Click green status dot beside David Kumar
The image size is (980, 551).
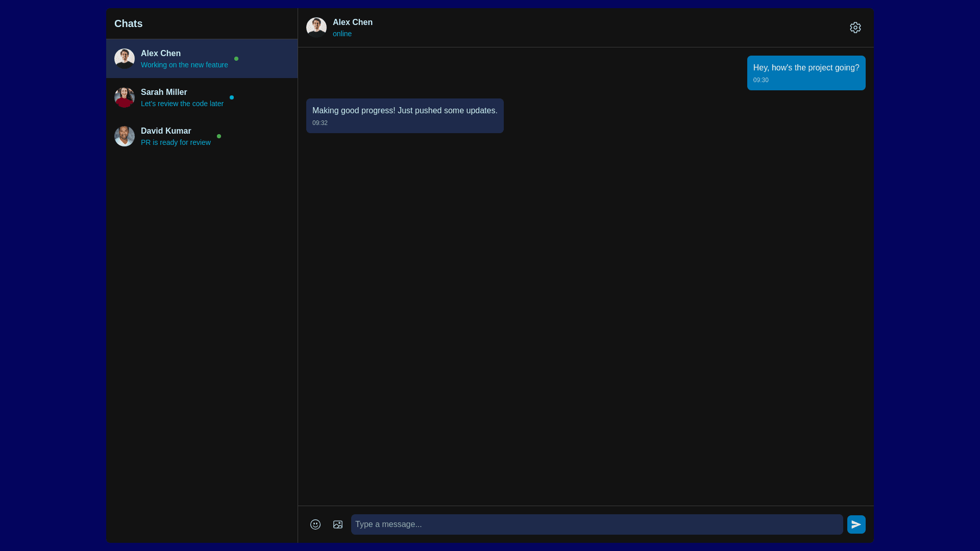pyautogui.click(x=219, y=136)
